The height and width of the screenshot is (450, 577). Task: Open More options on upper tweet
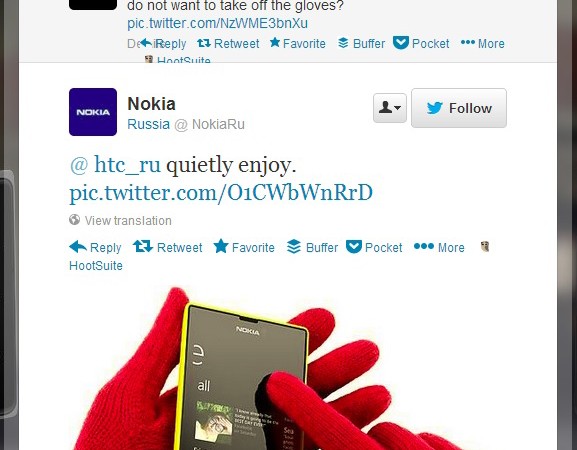pyautogui.click(x=482, y=43)
